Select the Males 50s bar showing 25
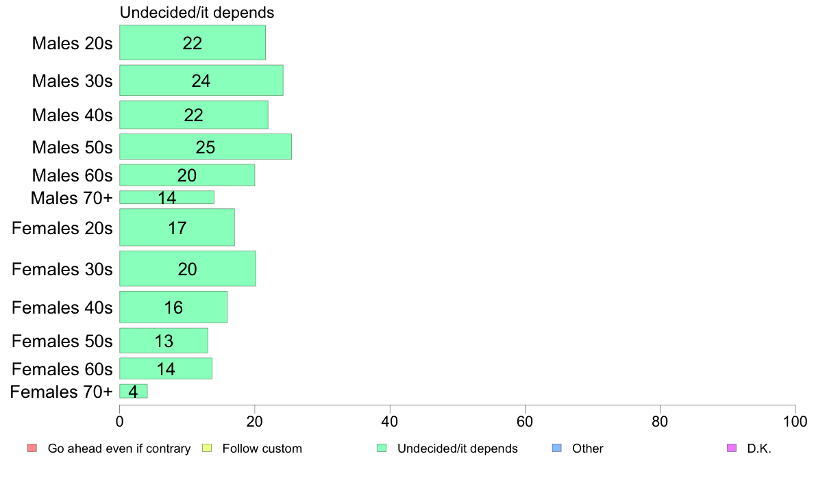This screenshot has width=814, height=504. coord(206,147)
